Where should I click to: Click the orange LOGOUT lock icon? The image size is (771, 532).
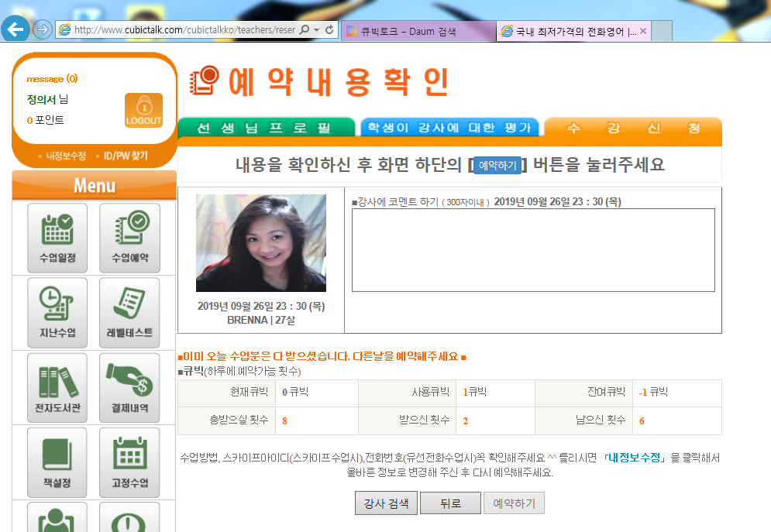click(143, 111)
